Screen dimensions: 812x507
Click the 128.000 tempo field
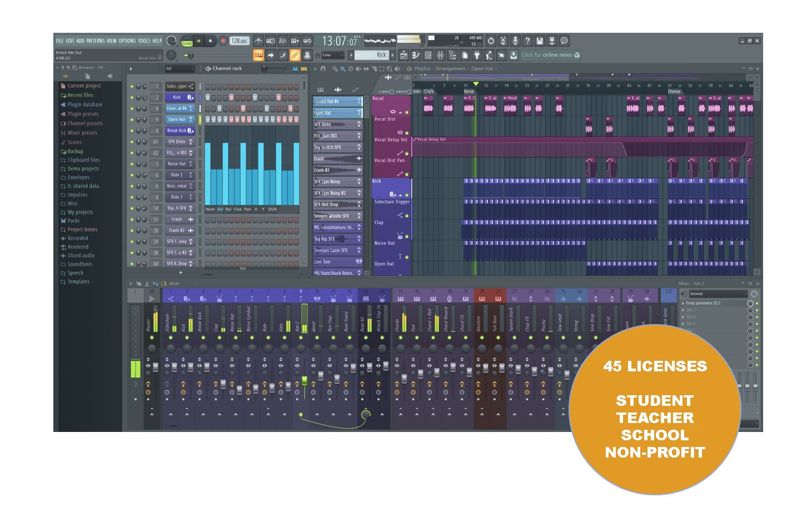240,41
